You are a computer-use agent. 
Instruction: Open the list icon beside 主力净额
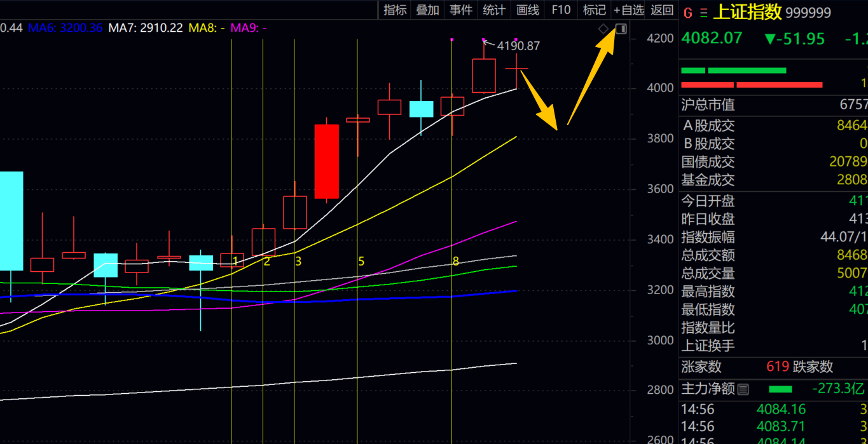[743, 389]
